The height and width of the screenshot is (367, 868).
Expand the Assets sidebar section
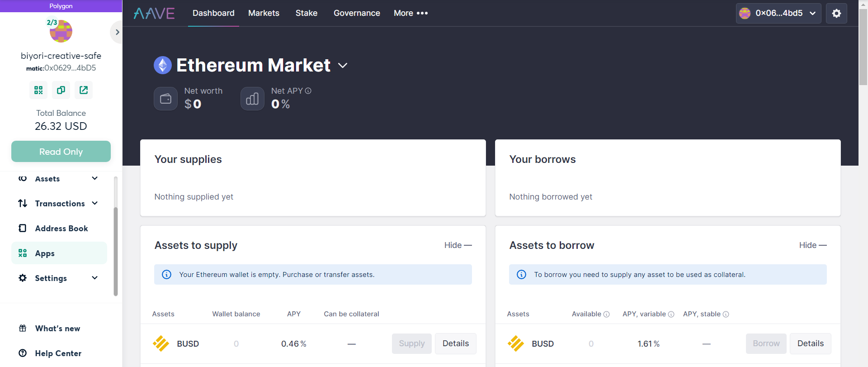94,178
